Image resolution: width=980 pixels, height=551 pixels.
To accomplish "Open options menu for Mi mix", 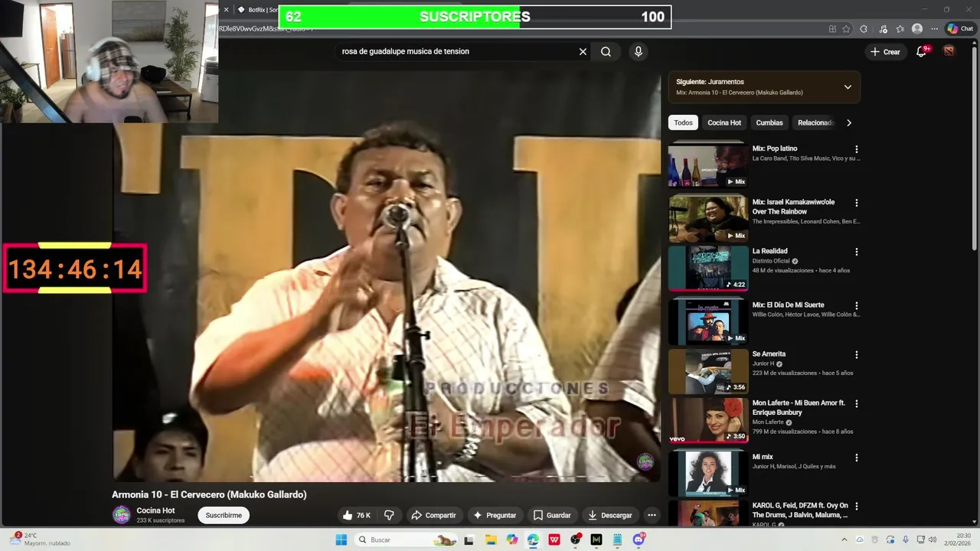I will pyautogui.click(x=857, y=458).
